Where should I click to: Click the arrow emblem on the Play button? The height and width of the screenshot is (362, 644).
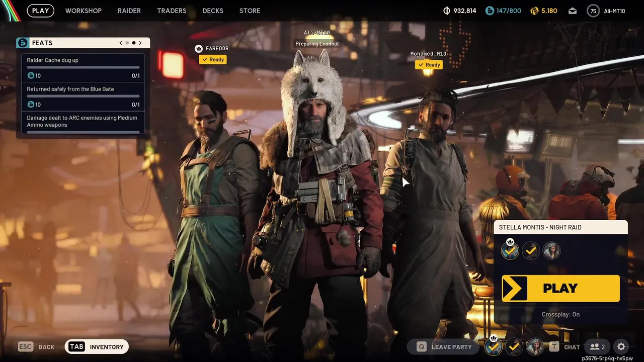coord(515,288)
